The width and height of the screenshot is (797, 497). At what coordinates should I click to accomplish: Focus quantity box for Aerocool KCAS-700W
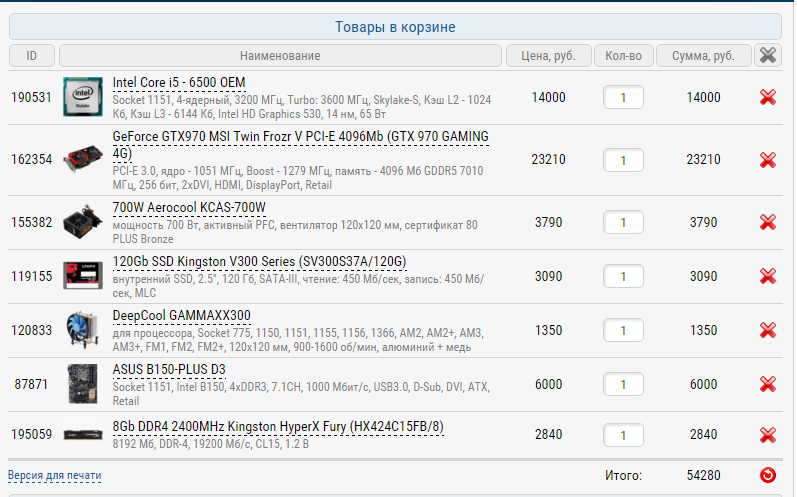[623, 222]
